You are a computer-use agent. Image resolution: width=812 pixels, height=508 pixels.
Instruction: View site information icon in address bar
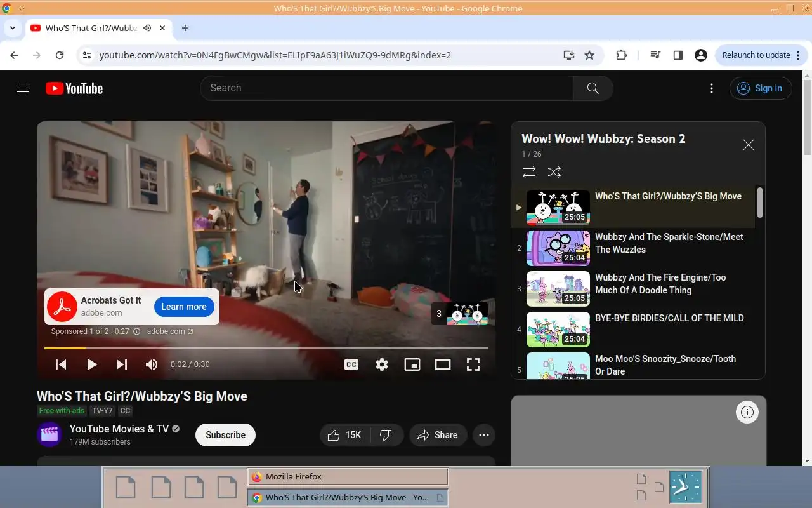[87, 55]
